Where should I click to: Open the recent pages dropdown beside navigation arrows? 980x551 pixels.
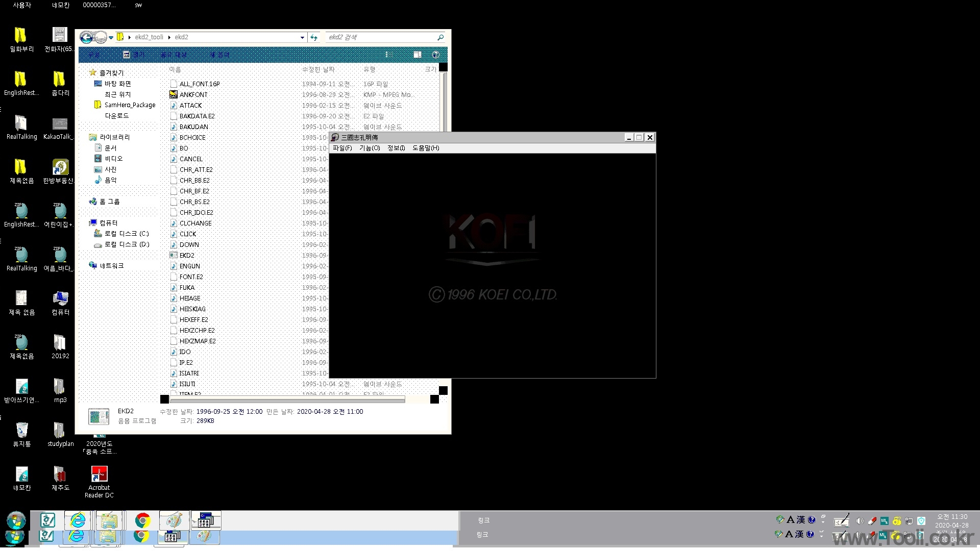click(x=111, y=38)
